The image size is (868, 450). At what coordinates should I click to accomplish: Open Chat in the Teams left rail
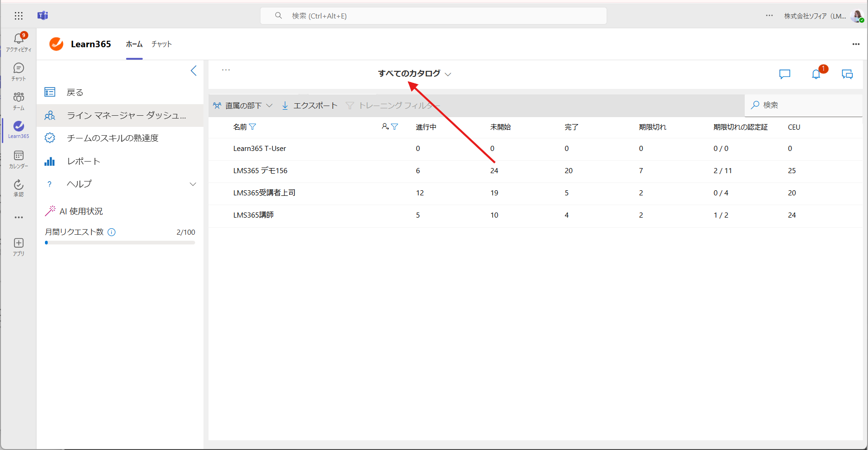[19, 72]
